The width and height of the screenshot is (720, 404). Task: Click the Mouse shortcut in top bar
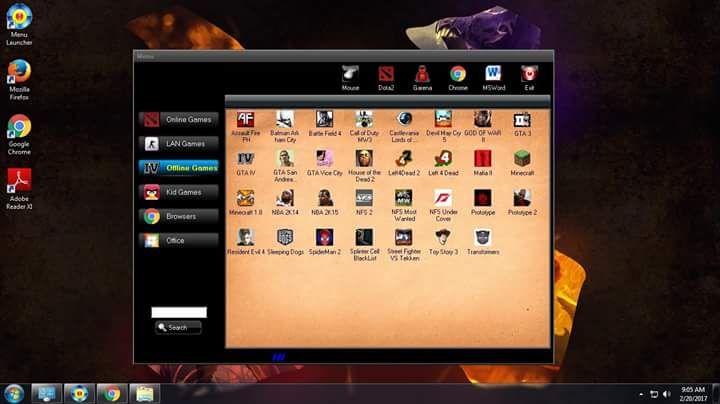coord(350,78)
